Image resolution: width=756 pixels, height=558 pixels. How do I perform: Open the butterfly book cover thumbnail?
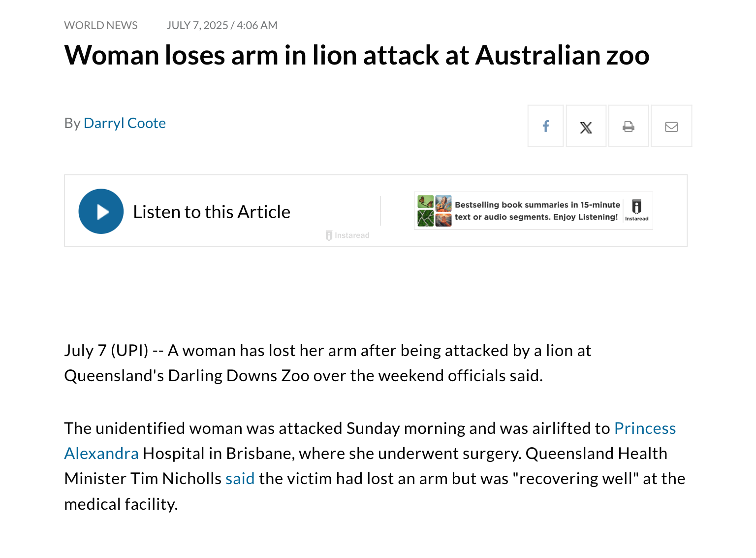click(x=425, y=202)
